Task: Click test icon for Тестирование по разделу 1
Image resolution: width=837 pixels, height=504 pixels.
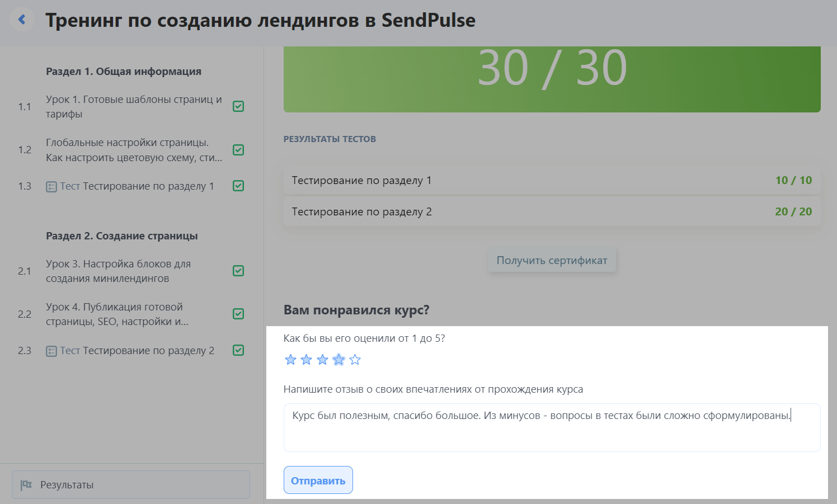Action: (51, 187)
